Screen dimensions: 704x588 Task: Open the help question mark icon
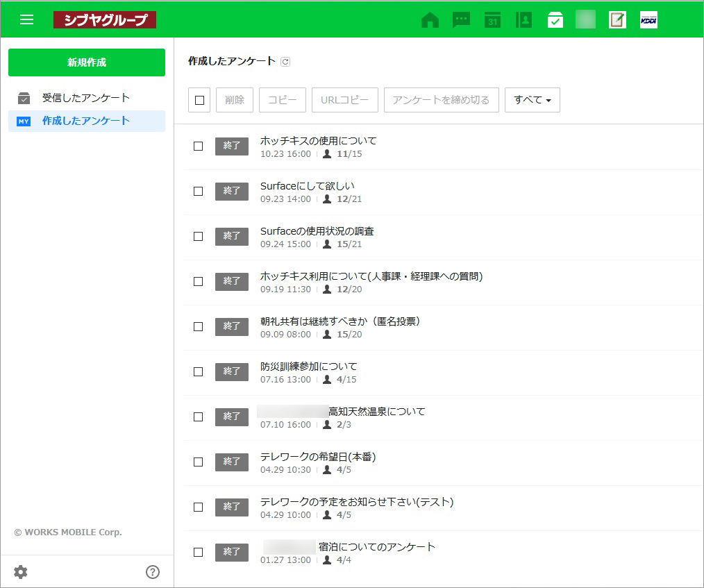point(153,572)
